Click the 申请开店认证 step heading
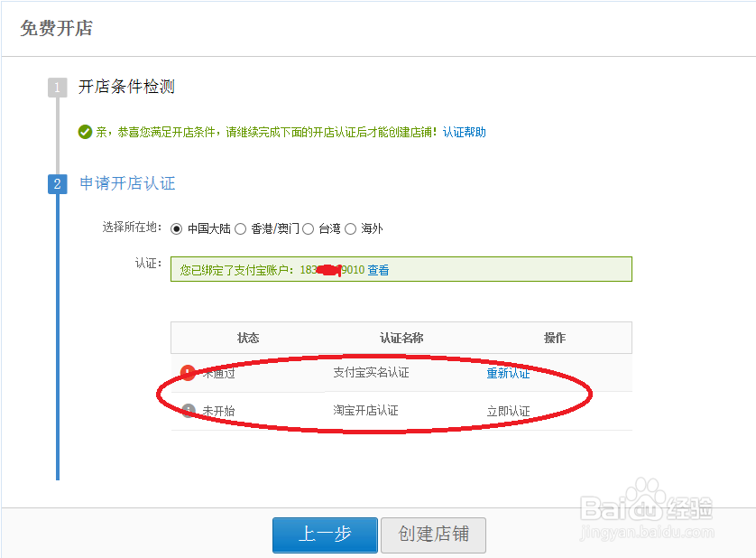This screenshot has width=756, height=558. (x=127, y=183)
